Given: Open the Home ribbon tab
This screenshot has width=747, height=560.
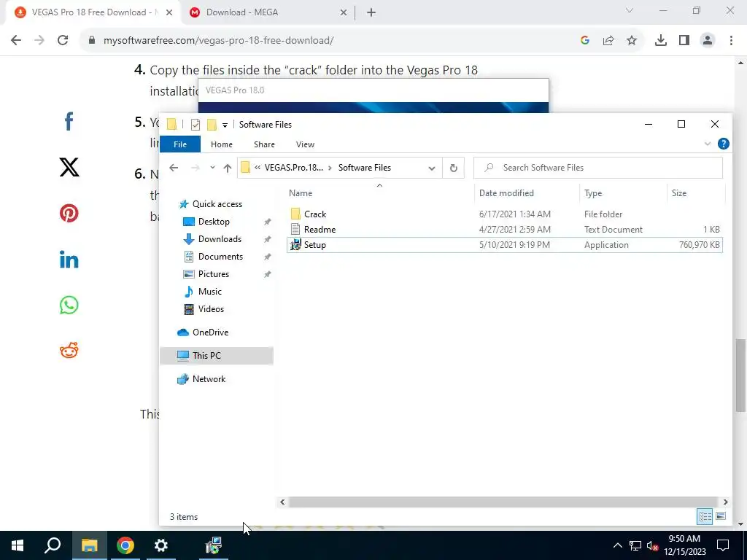Looking at the screenshot, I should click(222, 144).
